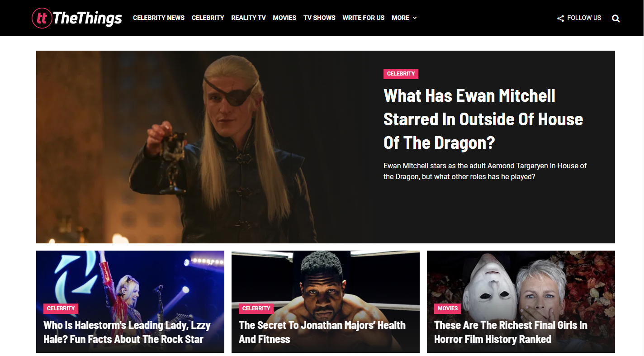Open the Reality TV section
Image resolution: width=644 pixels, height=356 pixels.
[248, 18]
